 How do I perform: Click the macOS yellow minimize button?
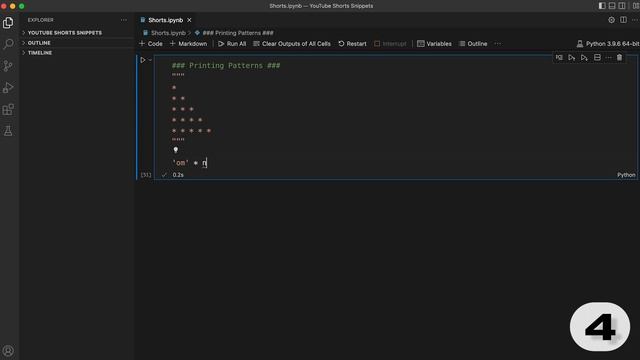point(13,6)
